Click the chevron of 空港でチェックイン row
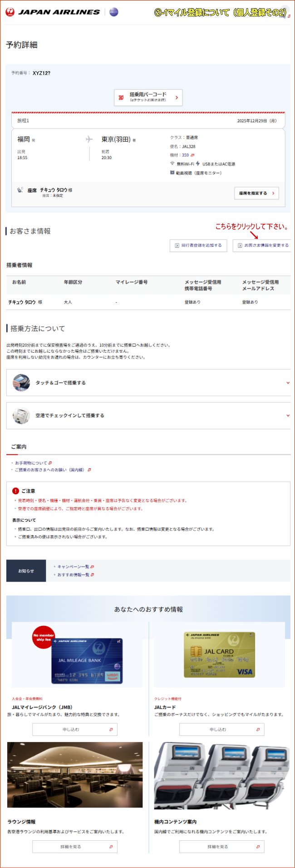 coord(288,415)
